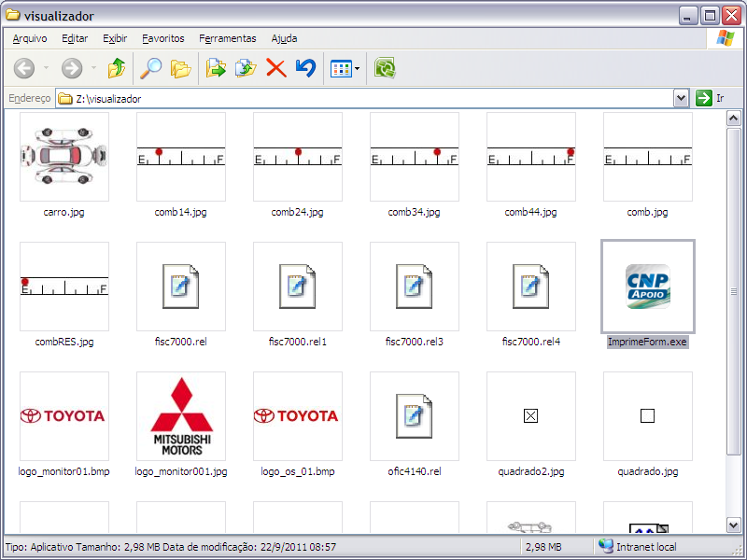Select the fisc7000.rel4 file icon
747x560 pixels.
click(x=531, y=287)
